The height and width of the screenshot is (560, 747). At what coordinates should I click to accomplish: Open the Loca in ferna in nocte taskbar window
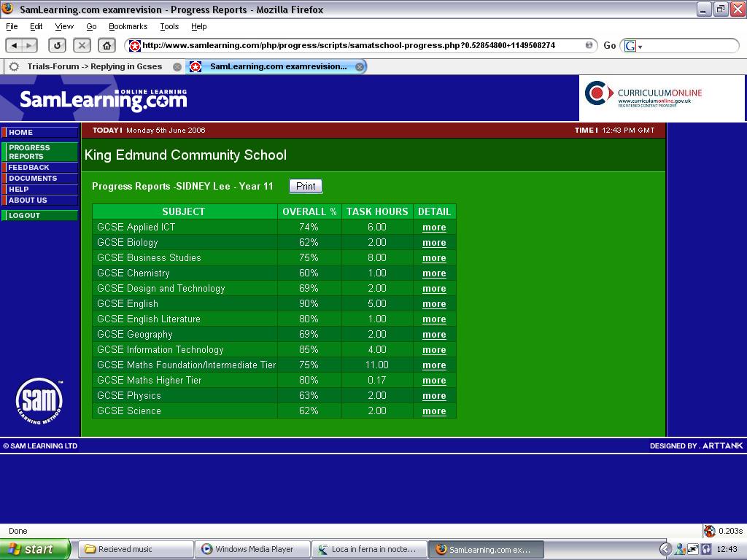(370, 549)
